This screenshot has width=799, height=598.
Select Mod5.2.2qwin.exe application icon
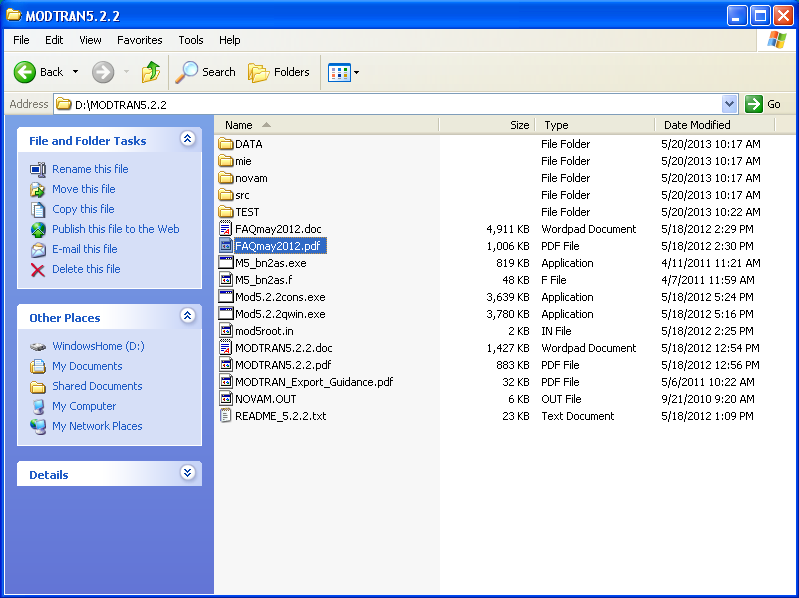[225, 313]
